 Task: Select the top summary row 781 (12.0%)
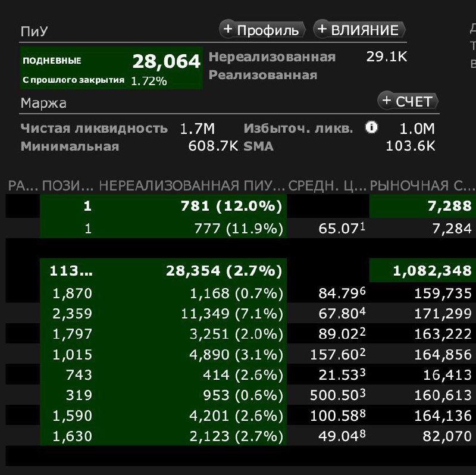coord(241,206)
